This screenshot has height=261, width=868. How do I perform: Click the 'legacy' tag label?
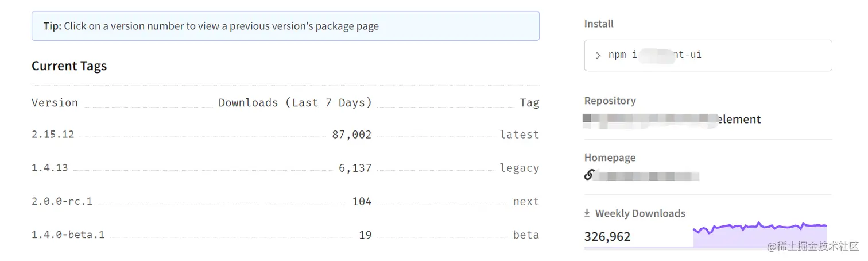519,168
